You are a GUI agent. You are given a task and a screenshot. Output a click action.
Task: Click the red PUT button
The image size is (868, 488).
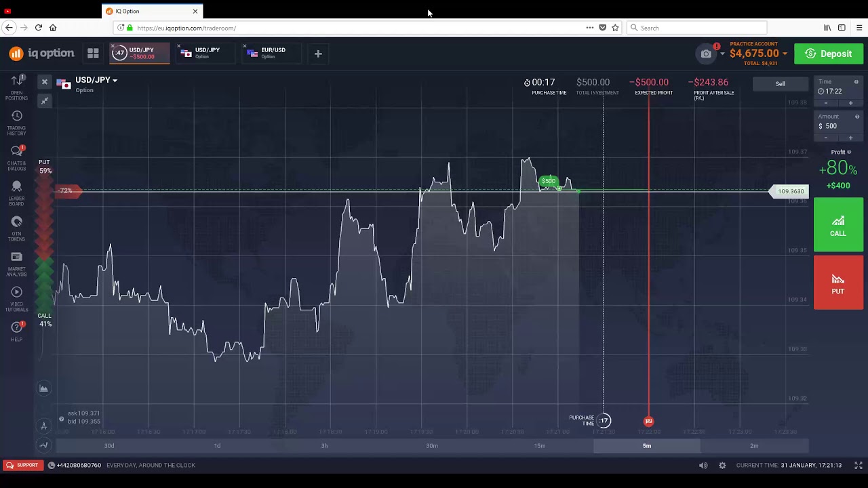[838, 283]
